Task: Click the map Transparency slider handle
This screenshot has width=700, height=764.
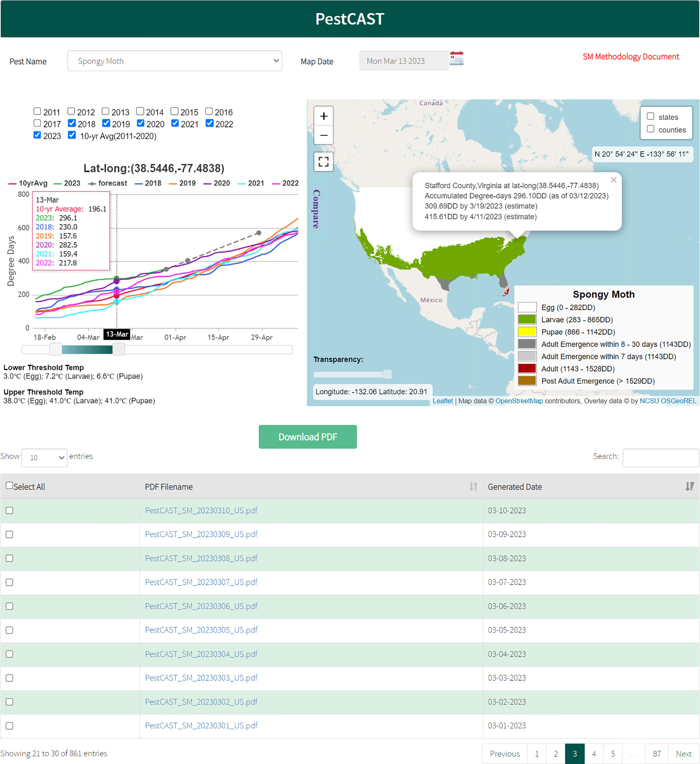Action: [x=387, y=374]
